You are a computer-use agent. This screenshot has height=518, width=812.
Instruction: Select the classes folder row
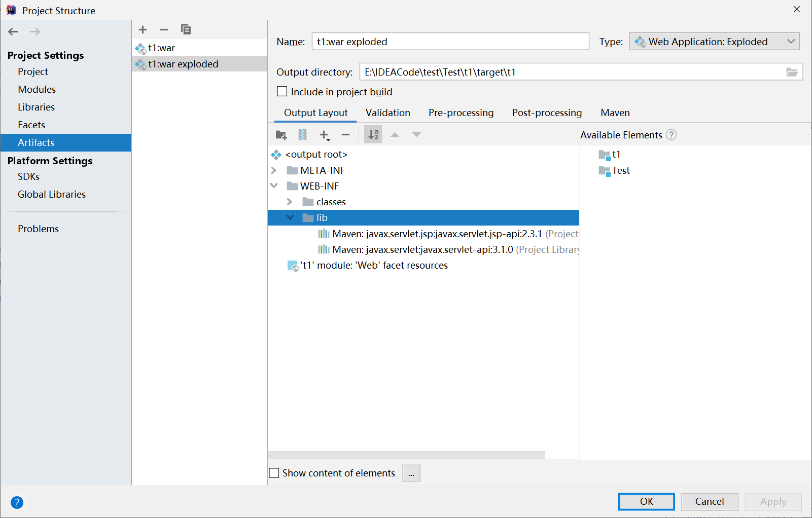point(423,202)
